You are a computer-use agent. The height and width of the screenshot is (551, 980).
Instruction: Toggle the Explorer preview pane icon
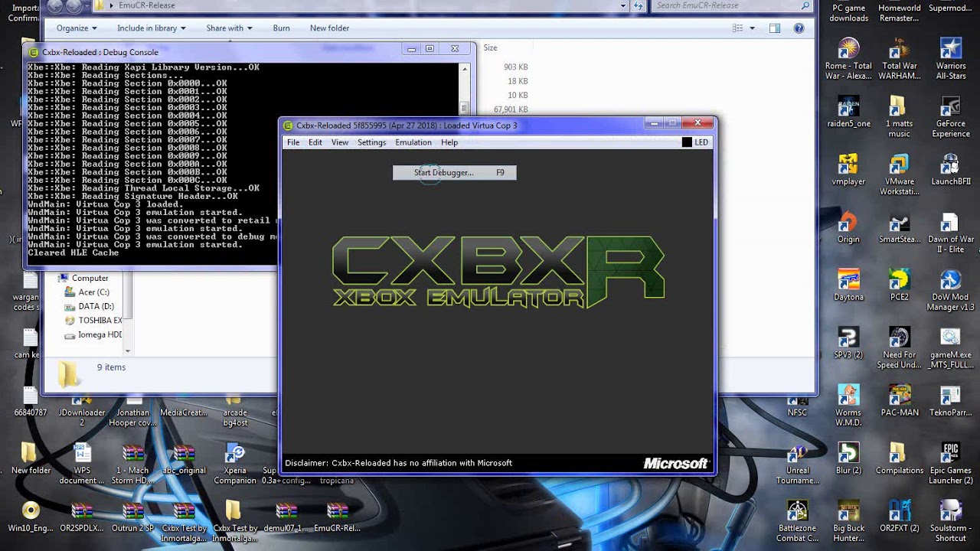(775, 28)
